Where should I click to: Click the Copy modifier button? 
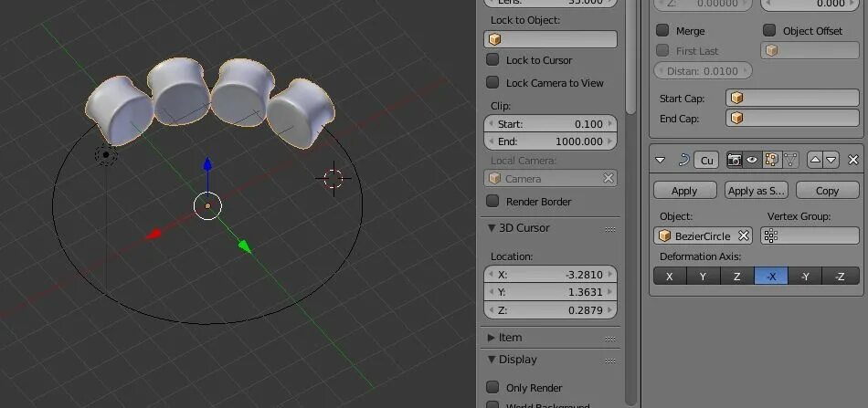(828, 190)
